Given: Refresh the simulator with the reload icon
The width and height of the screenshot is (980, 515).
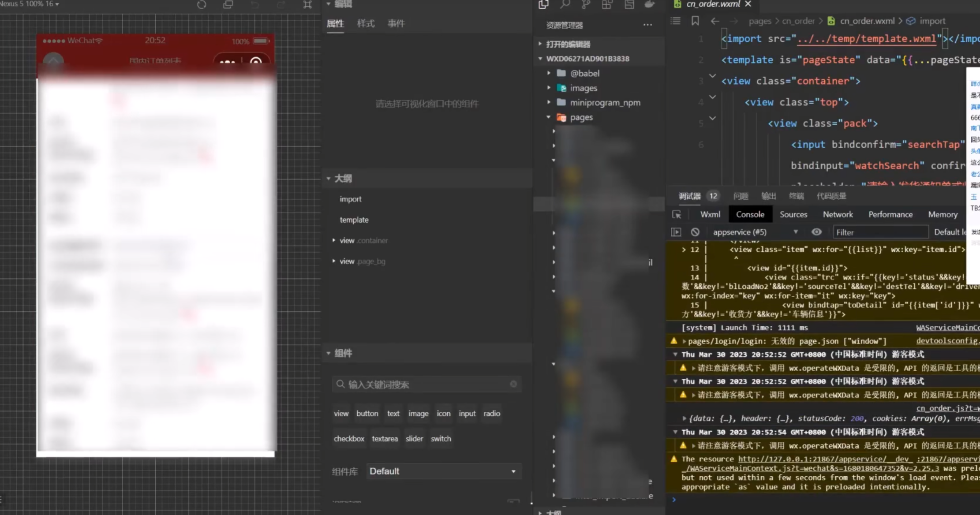Looking at the screenshot, I should click(202, 5).
